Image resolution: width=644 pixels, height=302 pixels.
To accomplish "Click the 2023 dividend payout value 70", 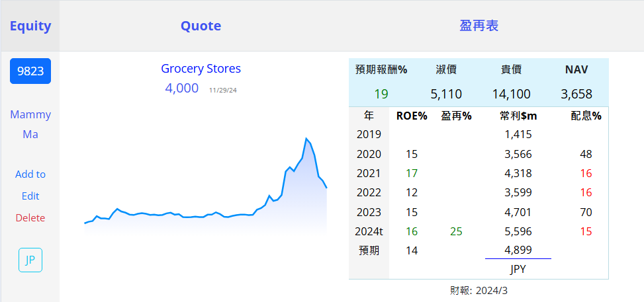I will coord(586,212).
